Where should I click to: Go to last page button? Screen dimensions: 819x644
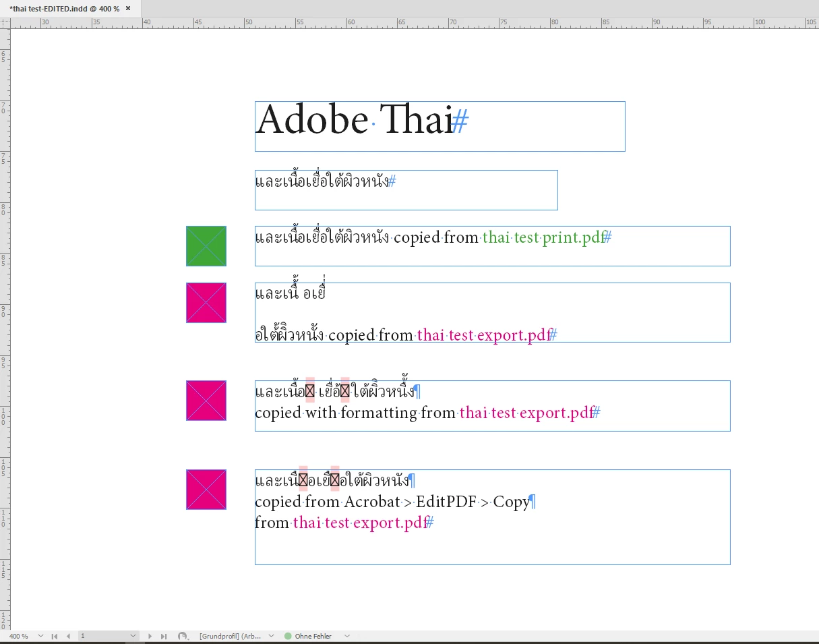[163, 636]
